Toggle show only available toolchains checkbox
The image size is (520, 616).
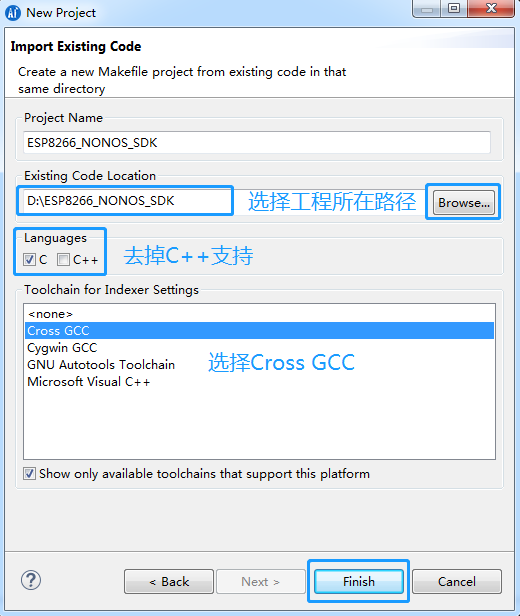pos(29,474)
